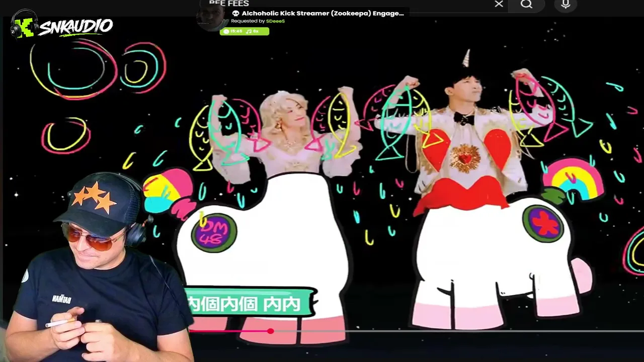Click the requester name 'SDeeeS'
Image resolution: width=644 pixels, height=362 pixels.
pos(275,21)
